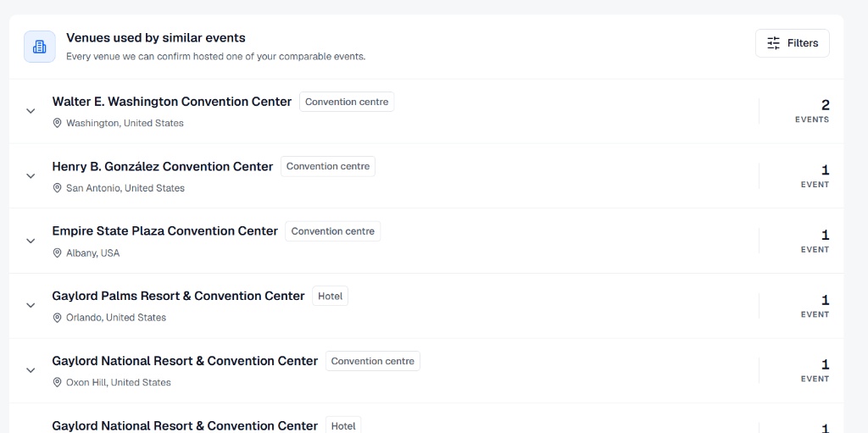Select Gaylord Palms Resort & Convention Center title
The width and height of the screenshot is (868, 433).
click(x=178, y=297)
